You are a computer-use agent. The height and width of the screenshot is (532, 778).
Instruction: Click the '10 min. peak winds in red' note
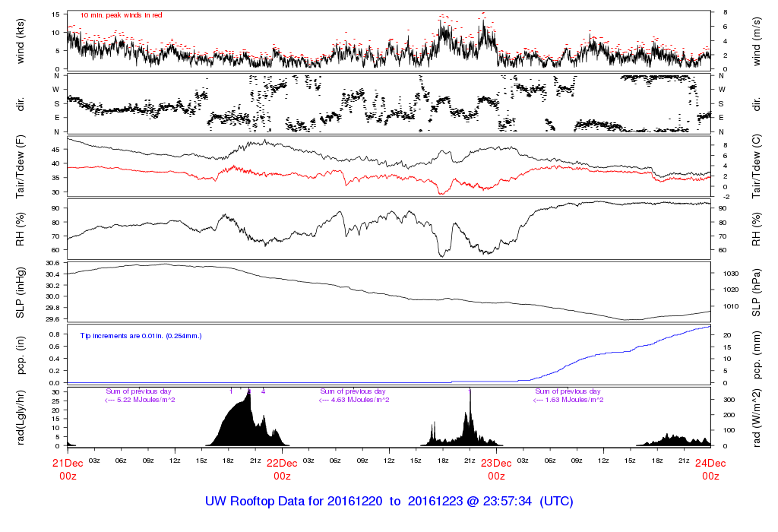pos(121,15)
